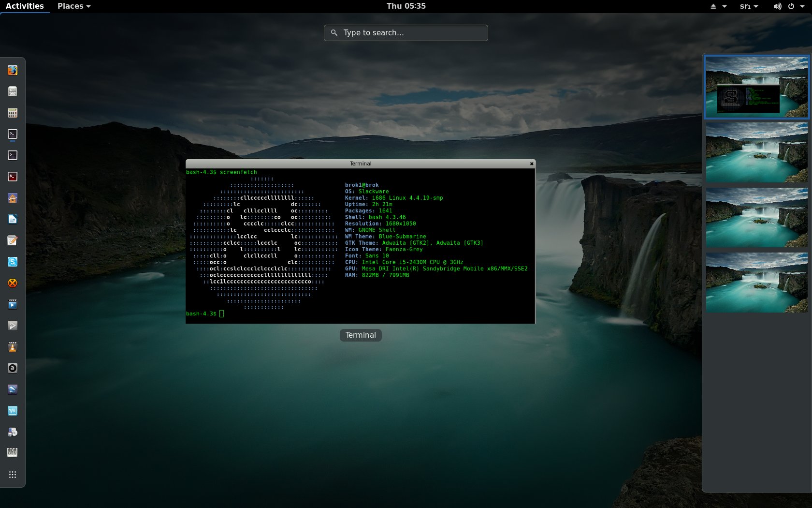
Task: Open the file manager cabinet icon
Action: coord(13,91)
